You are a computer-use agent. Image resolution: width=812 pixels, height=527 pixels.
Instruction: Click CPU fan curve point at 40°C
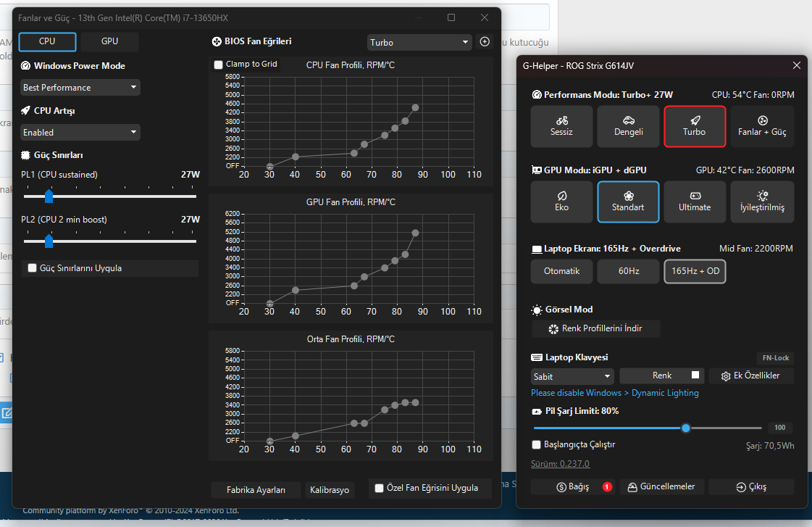[x=296, y=157]
